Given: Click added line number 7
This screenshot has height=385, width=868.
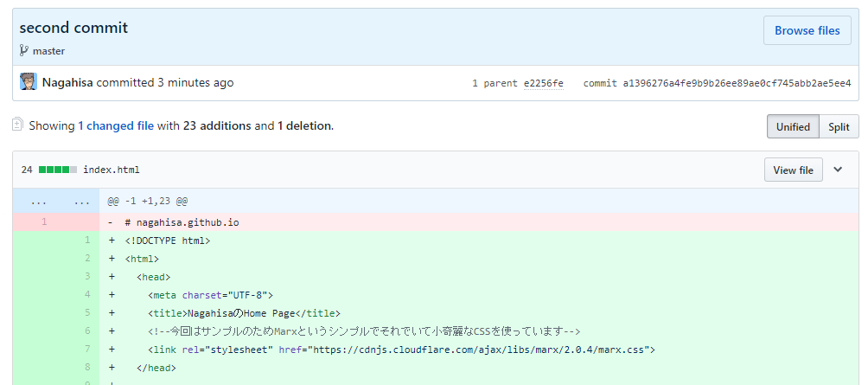Looking at the screenshot, I should click(x=87, y=350).
